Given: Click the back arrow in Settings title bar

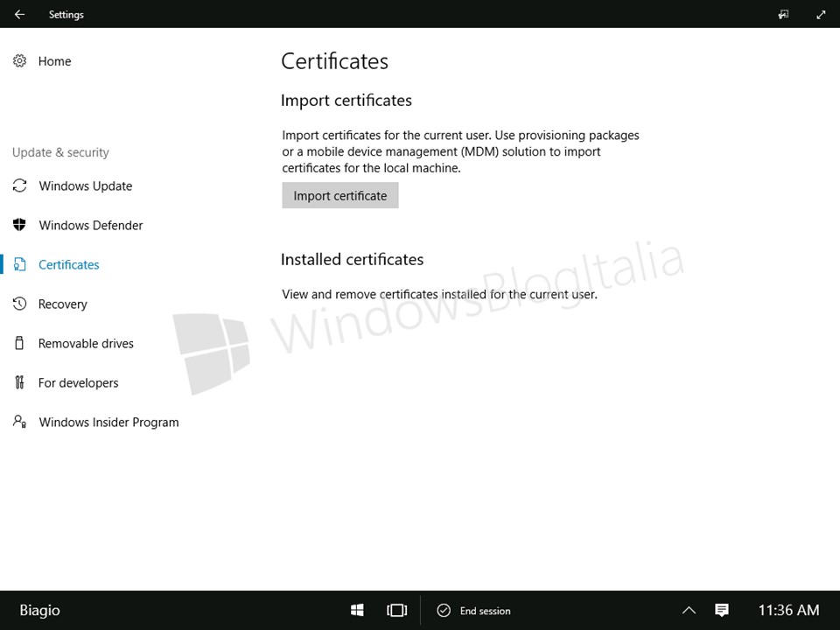Looking at the screenshot, I should [x=20, y=15].
